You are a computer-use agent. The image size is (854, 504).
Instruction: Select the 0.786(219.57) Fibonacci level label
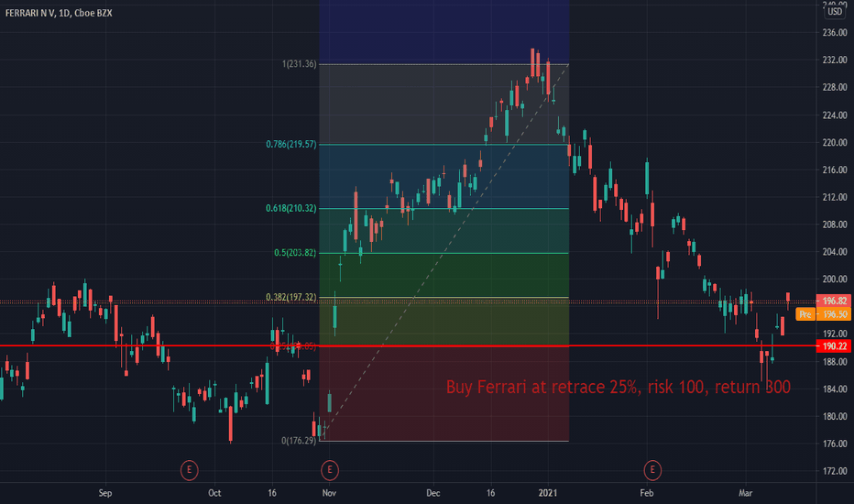tap(290, 145)
